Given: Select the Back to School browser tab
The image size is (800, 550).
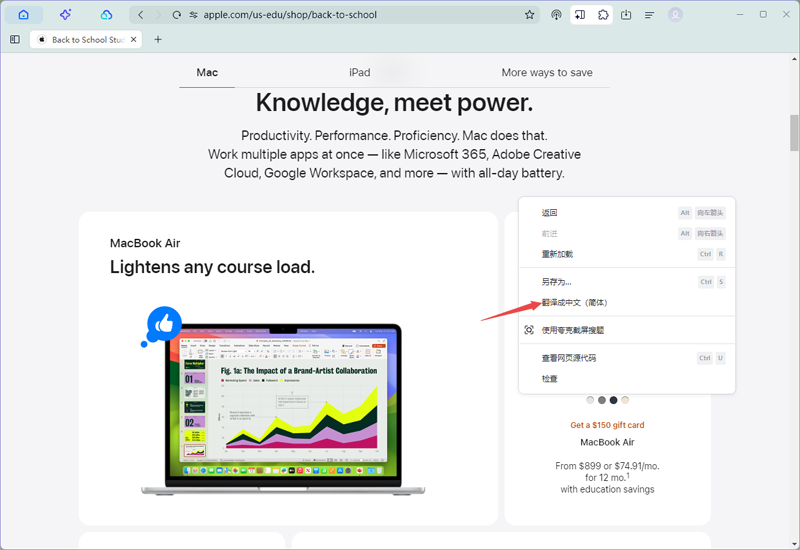Looking at the screenshot, I should point(86,39).
